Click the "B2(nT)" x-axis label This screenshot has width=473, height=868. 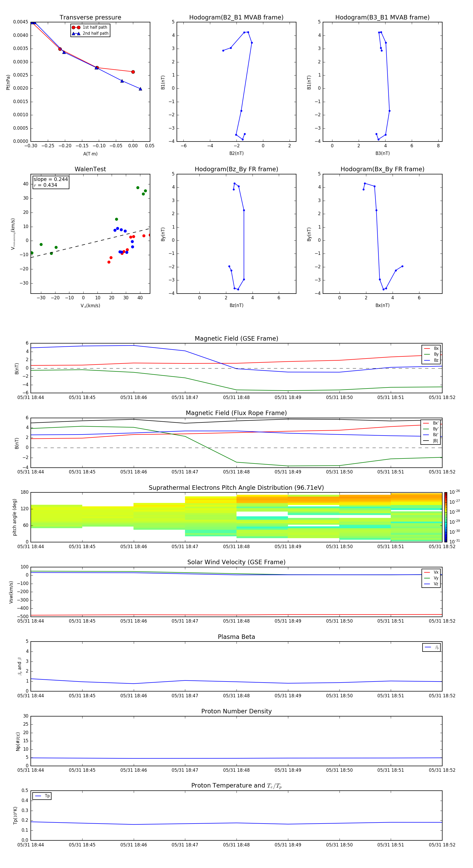[236, 154]
